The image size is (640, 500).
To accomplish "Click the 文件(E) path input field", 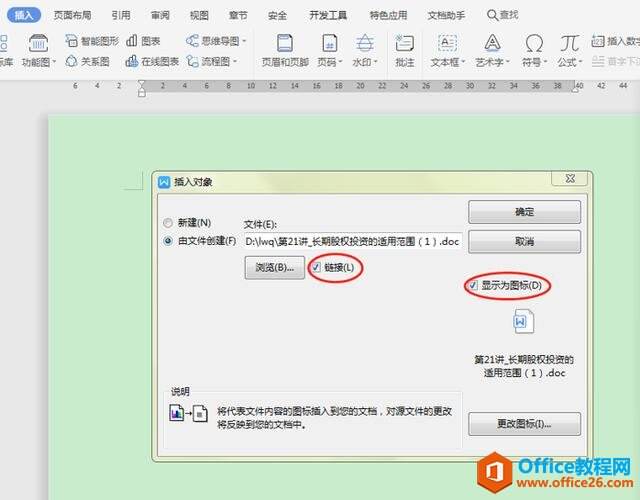I will tap(353, 242).
